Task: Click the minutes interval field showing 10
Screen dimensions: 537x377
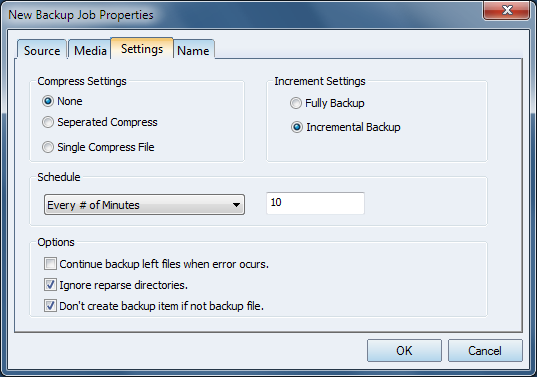Action: 315,203
